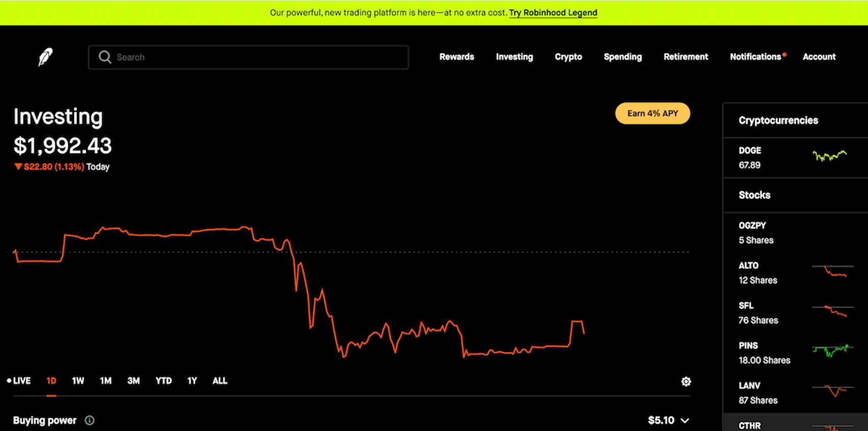Open Notifications
This screenshot has height=431, width=868.
click(755, 57)
